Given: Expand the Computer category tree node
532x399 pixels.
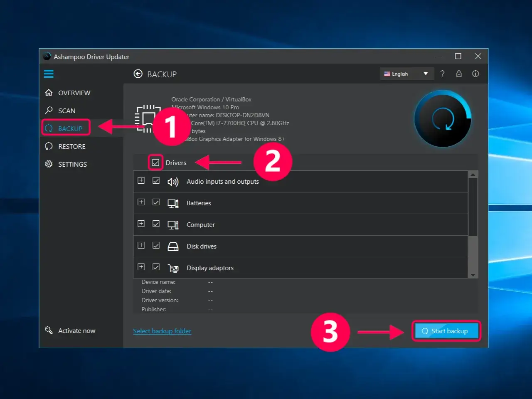Looking at the screenshot, I should (x=141, y=224).
